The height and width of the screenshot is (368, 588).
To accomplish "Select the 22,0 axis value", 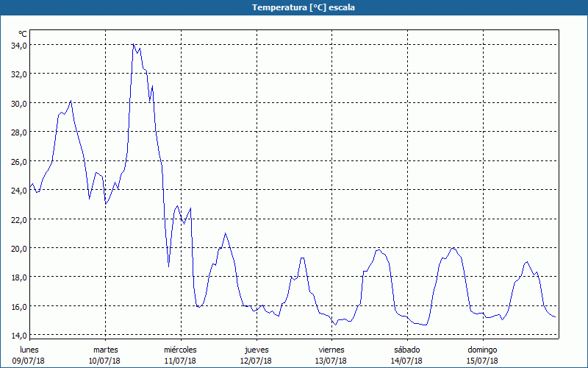I will 19,219.
